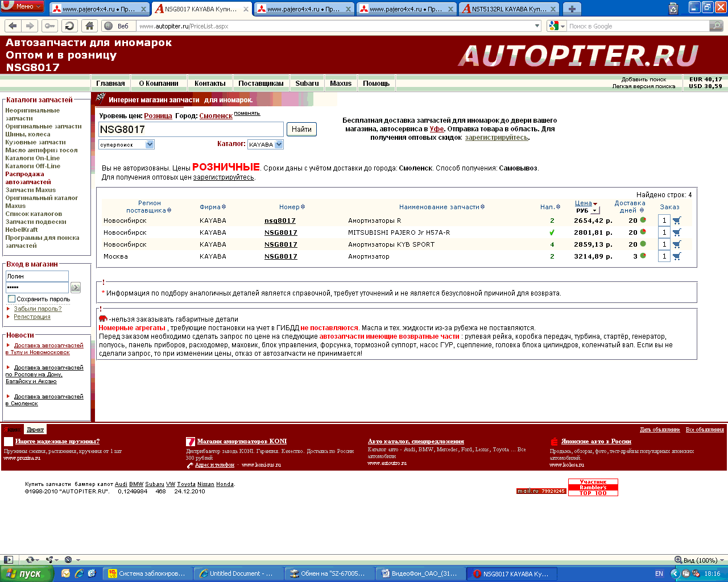Open the Поставщикам menu item
Screen dimensions: 728x582
pos(261,83)
